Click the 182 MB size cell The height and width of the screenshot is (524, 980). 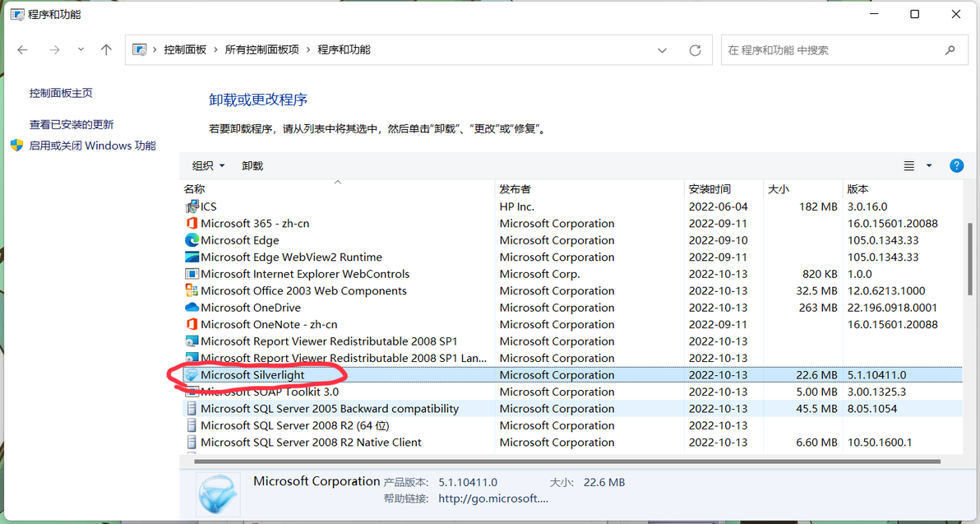tap(817, 206)
